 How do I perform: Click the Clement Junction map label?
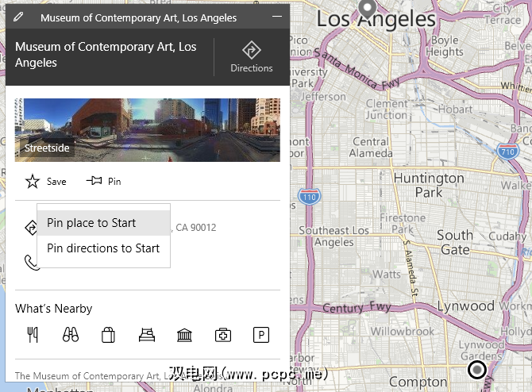point(387,110)
